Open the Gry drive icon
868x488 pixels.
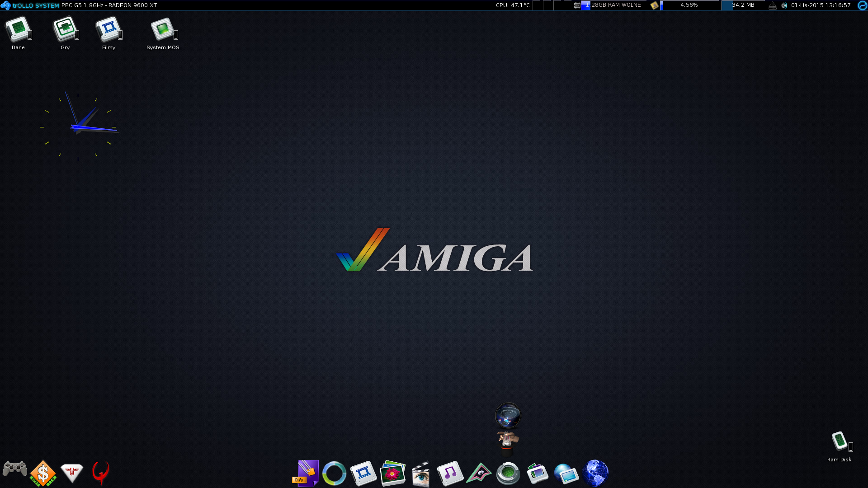[65, 30]
